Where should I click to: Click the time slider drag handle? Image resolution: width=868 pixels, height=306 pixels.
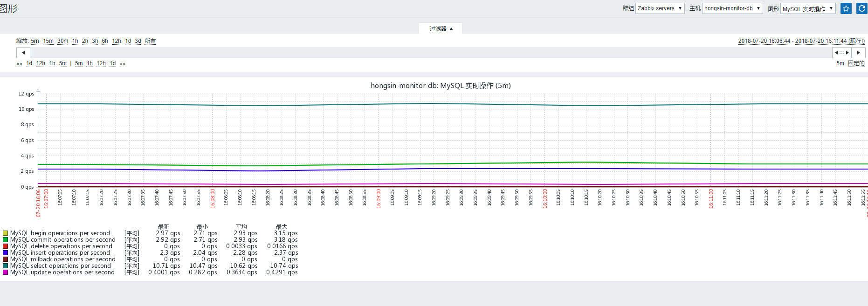click(842, 53)
